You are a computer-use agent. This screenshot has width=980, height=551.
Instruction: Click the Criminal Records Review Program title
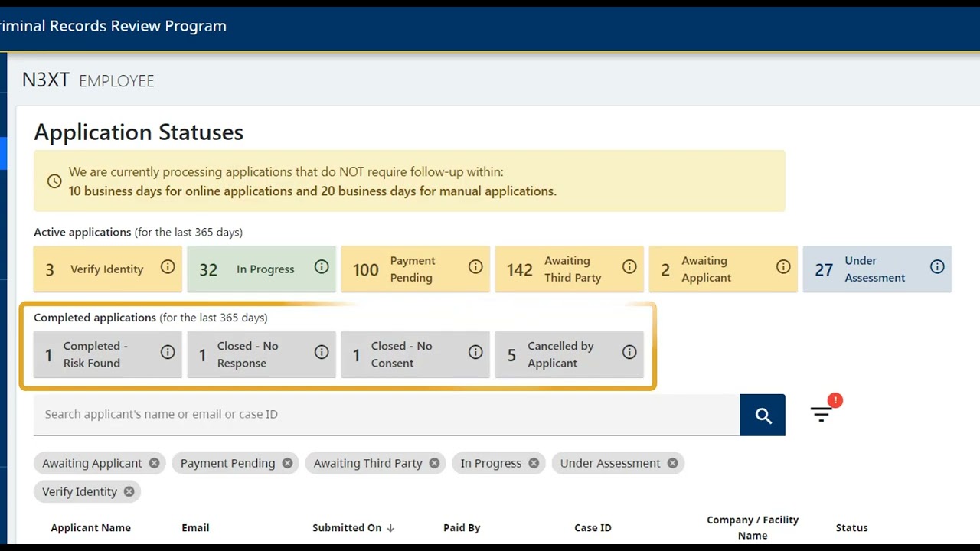point(113,26)
